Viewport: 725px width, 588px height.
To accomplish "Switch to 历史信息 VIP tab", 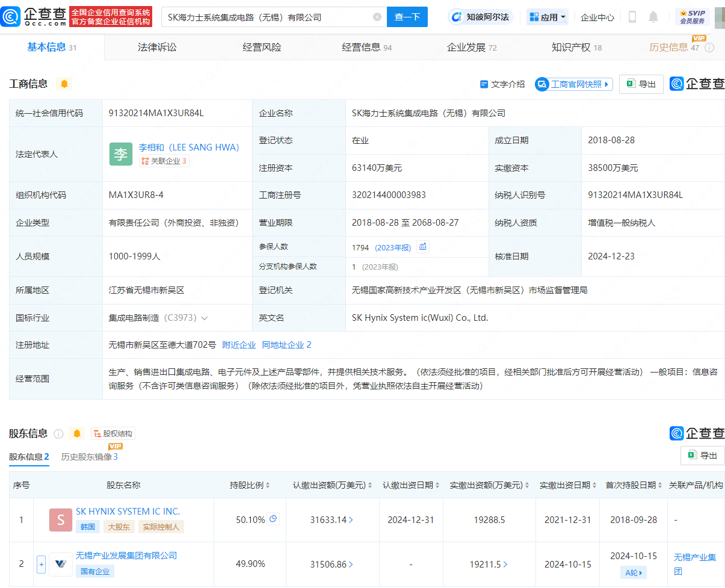I will pyautogui.click(x=674, y=48).
